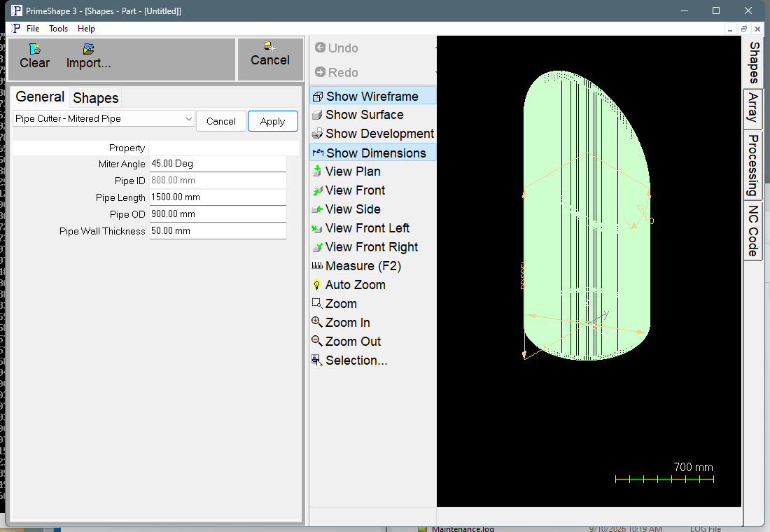Select the vertical Shapes side tab
The width and height of the screenshot is (770, 532).
pyautogui.click(x=754, y=62)
